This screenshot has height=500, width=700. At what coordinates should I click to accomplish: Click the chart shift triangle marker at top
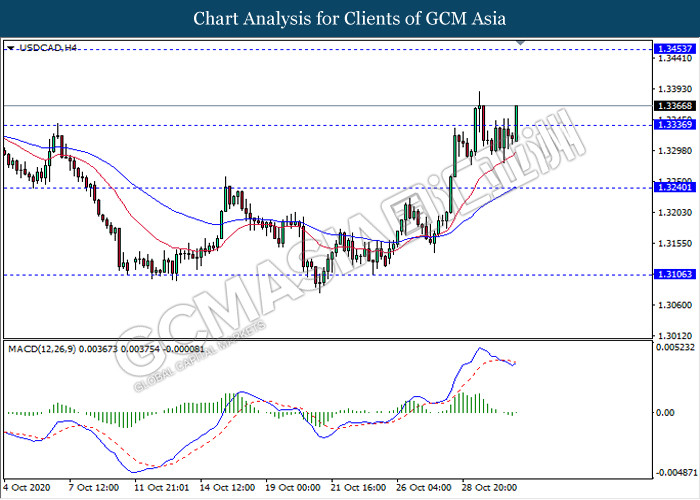[519, 43]
